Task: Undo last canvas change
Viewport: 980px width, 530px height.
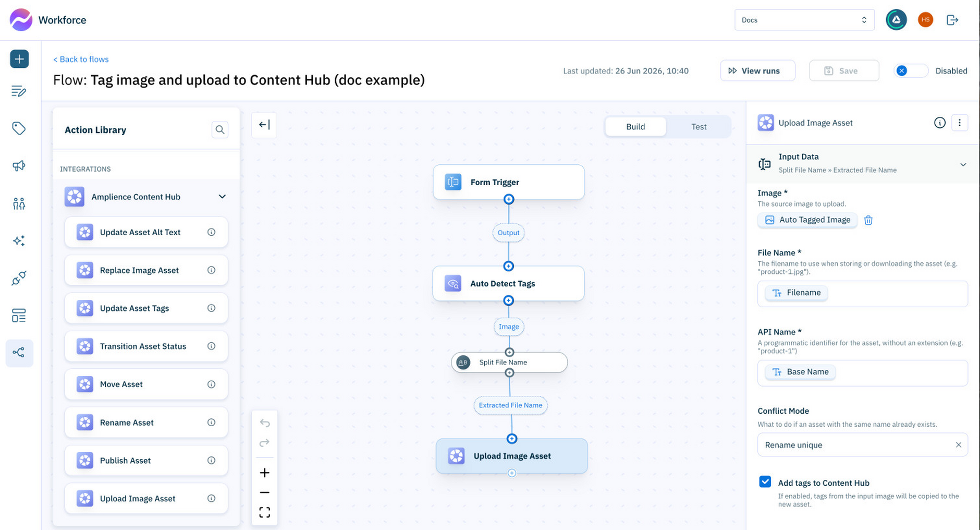Action: tap(265, 423)
